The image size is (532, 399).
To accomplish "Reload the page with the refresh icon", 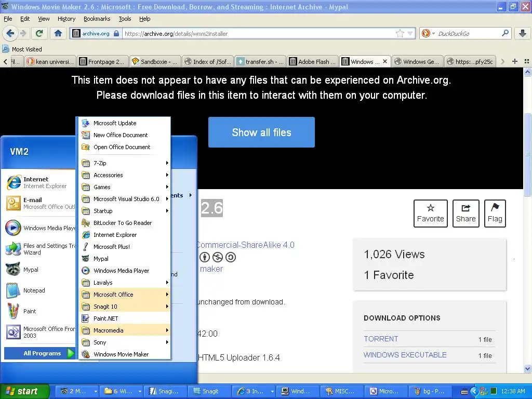I will [39, 33].
